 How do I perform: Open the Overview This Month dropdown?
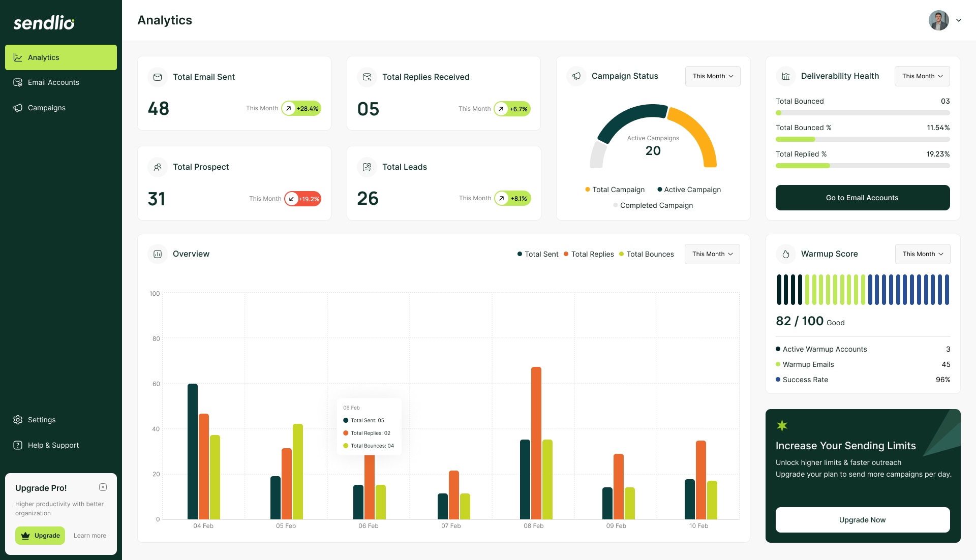click(x=712, y=254)
